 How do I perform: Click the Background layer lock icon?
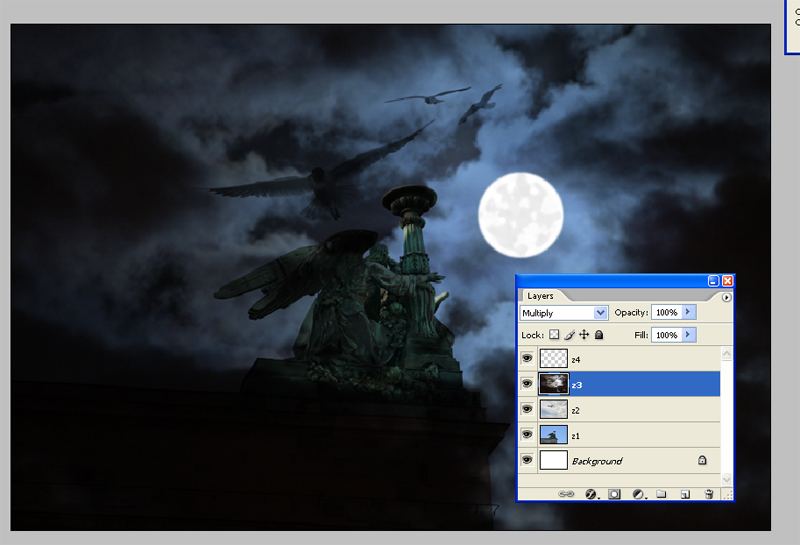click(702, 460)
